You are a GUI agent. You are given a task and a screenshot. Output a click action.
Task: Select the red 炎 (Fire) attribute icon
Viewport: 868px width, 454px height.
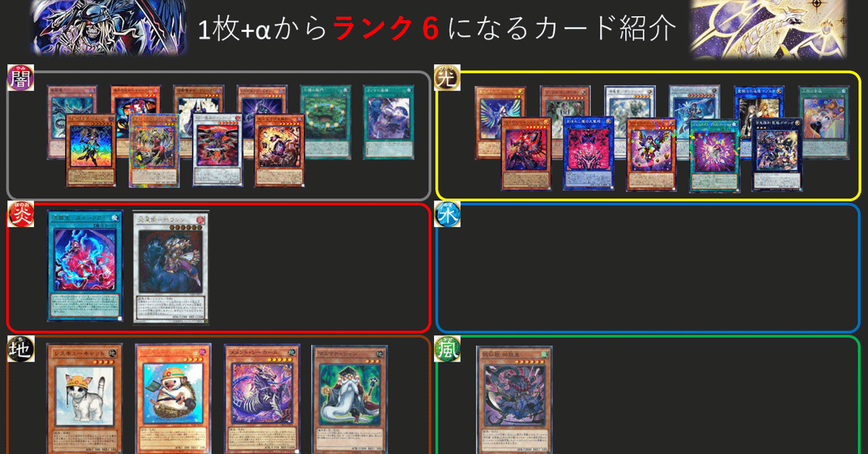coord(16,213)
